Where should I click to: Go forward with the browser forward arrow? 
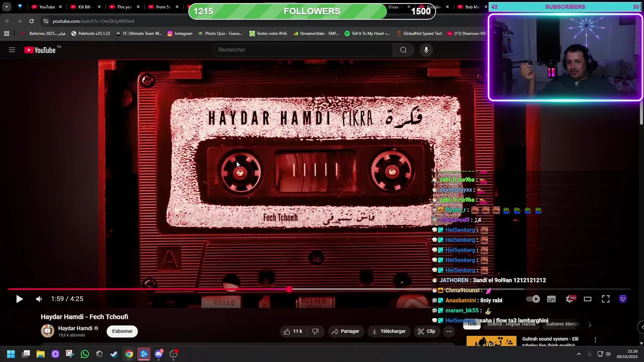(19, 21)
